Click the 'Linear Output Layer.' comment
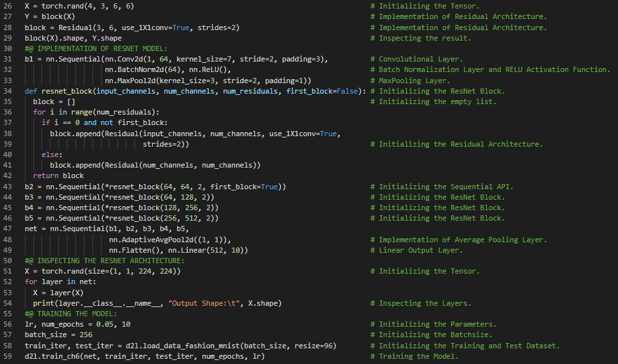Viewport: 618px width, 364px height. tap(420, 250)
